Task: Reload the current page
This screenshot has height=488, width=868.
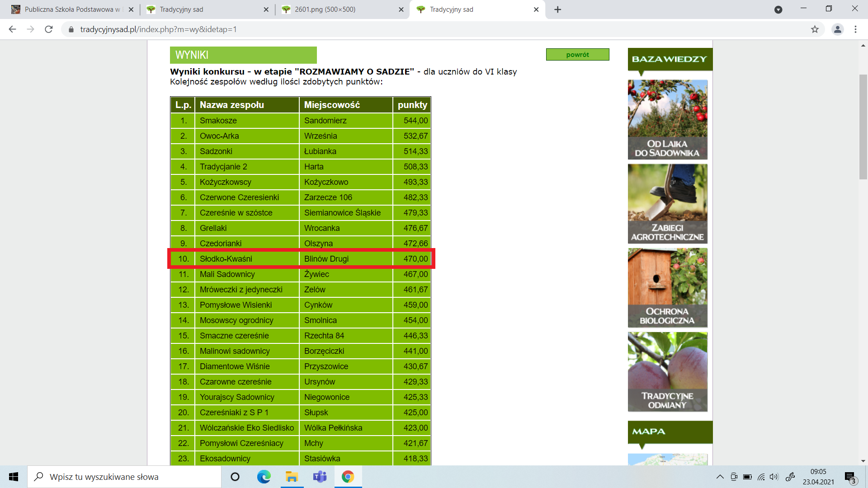Action: pos(49,29)
